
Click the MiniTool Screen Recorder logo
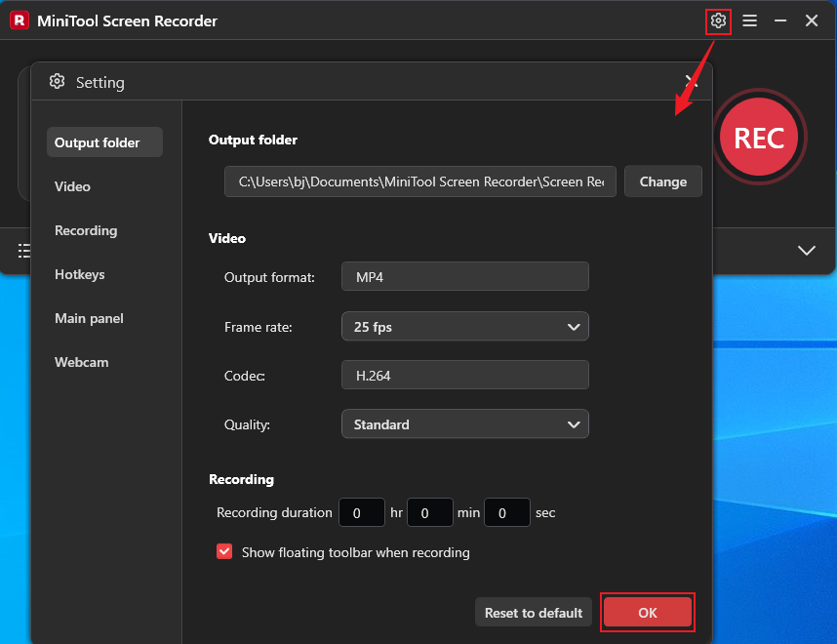pyautogui.click(x=19, y=20)
